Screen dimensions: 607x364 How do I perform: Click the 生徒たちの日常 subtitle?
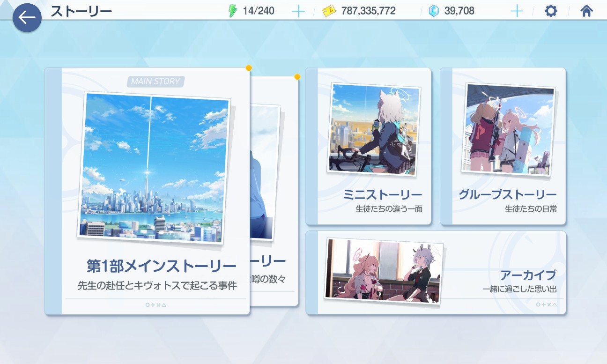531,209
